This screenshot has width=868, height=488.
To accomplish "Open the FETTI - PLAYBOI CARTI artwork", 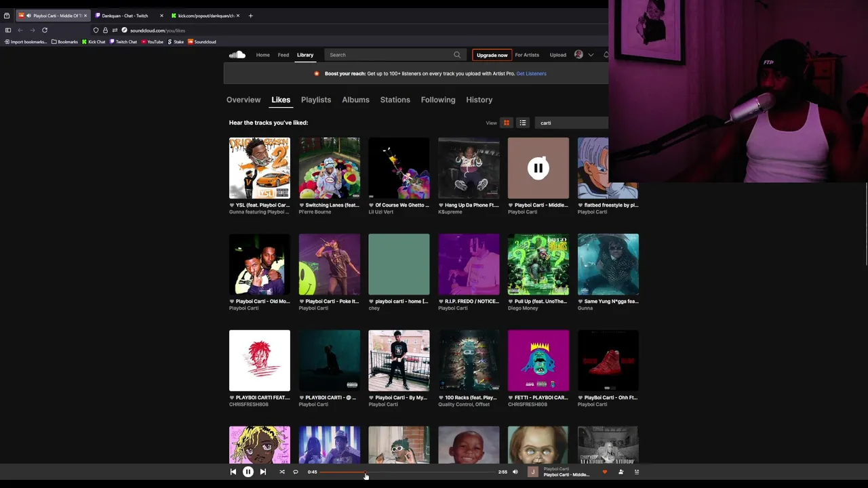I will pyautogui.click(x=538, y=361).
